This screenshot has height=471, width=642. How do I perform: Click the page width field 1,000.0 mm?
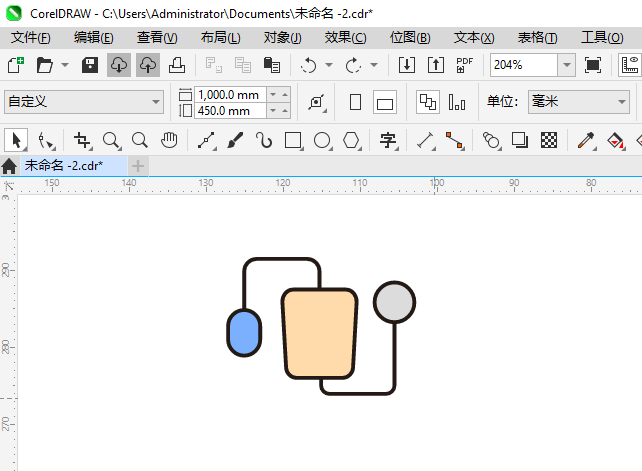click(x=230, y=95)
